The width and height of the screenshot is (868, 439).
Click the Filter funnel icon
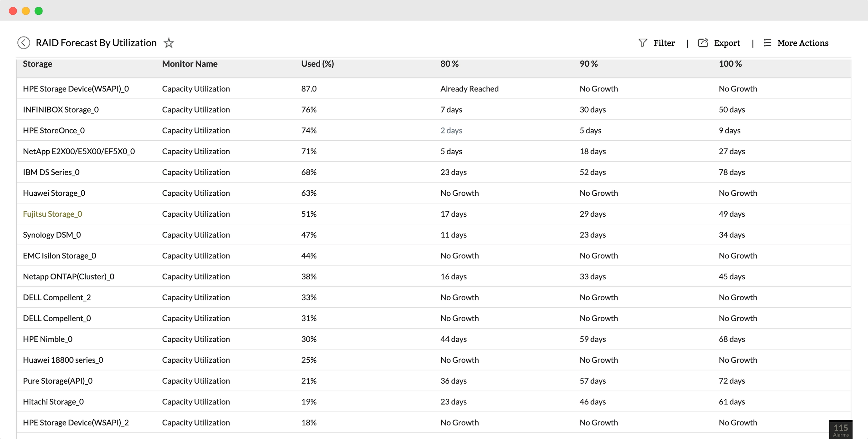click(x=643, y=43)
